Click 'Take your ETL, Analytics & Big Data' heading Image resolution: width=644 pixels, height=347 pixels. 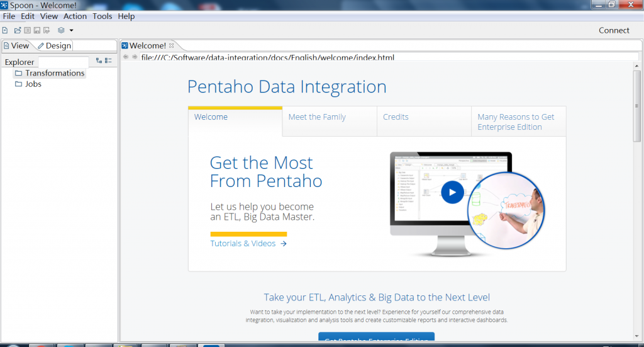point(377,297)
